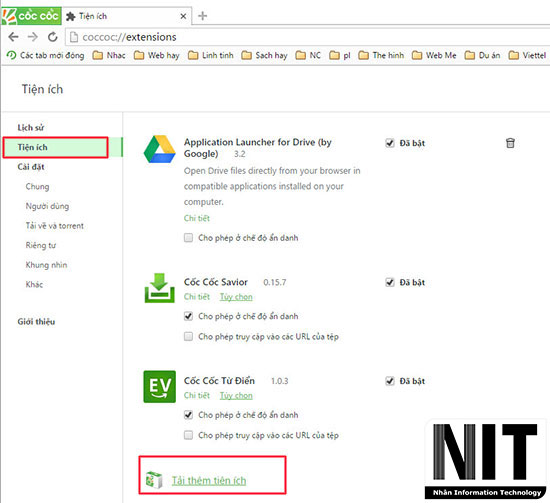
Task: Open Các tab mới đóng bookmark
Action: (x=46, y=55)
